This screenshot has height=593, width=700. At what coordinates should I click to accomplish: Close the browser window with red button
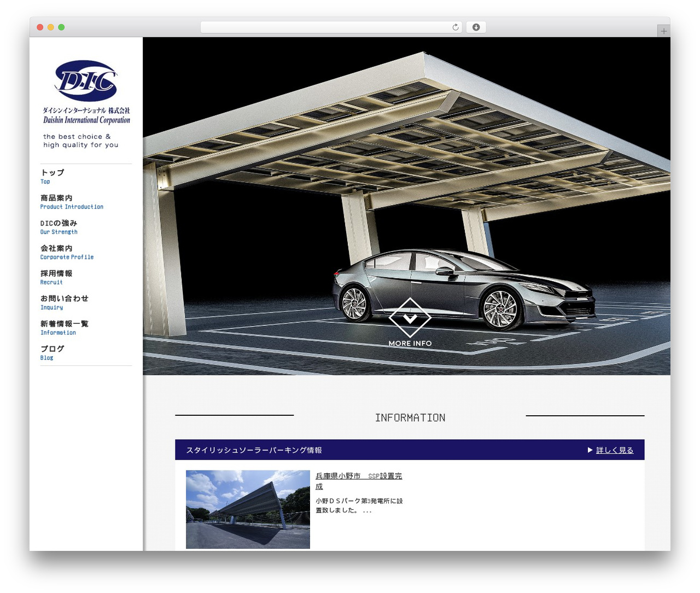point(40,27)
